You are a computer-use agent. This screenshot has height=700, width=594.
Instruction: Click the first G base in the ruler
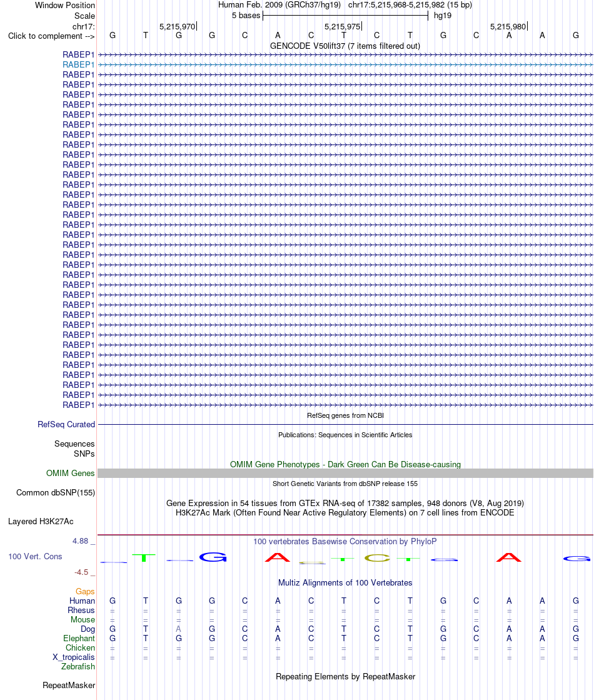[113, 35]
